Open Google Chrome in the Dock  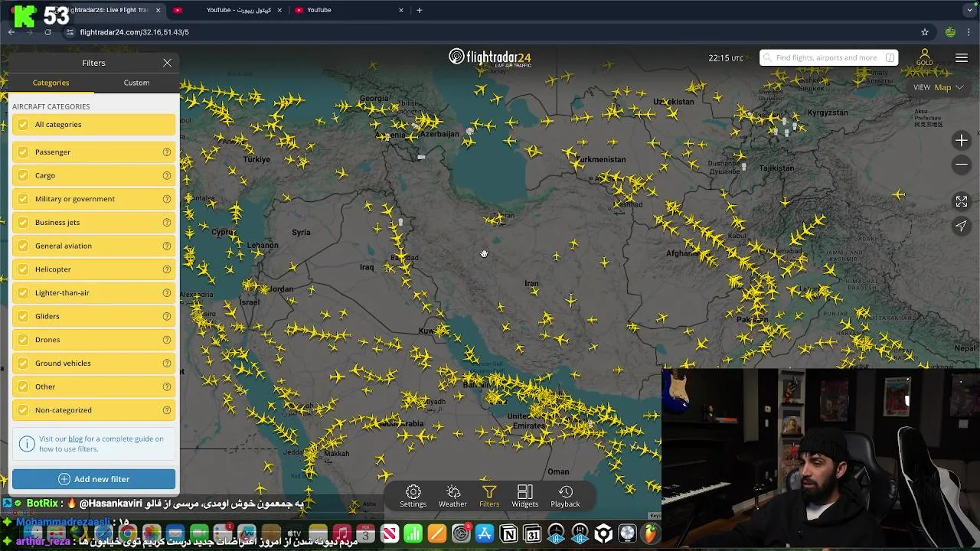pos(128,534)
